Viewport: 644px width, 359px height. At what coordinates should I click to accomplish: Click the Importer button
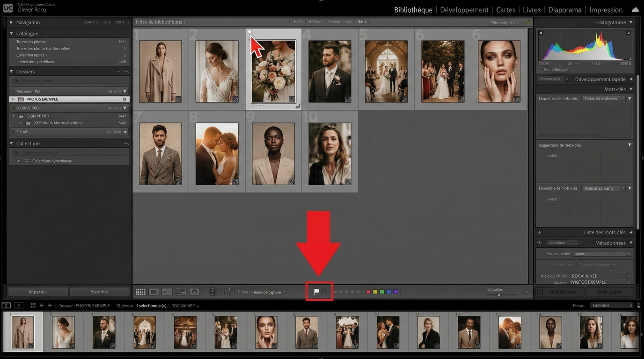click(x=38, y=292)
